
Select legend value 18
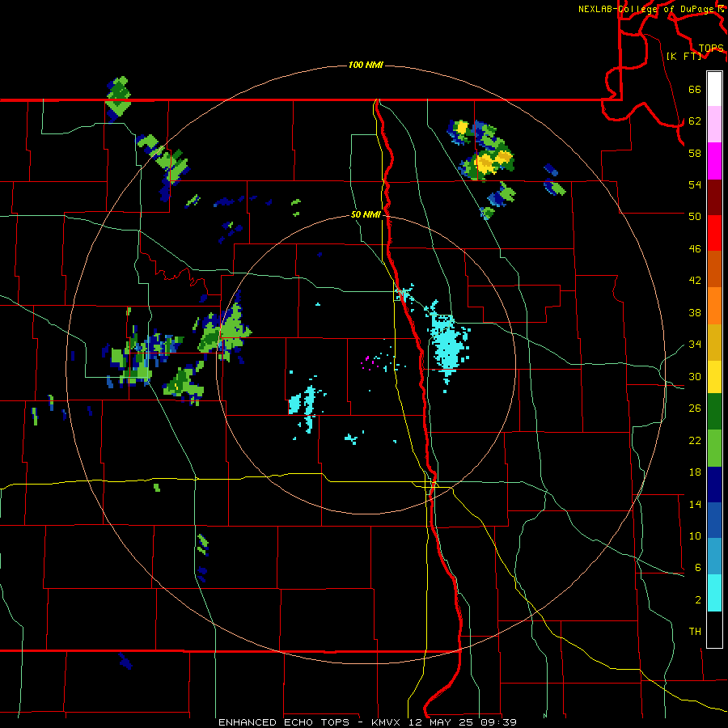tap(695, 472)
